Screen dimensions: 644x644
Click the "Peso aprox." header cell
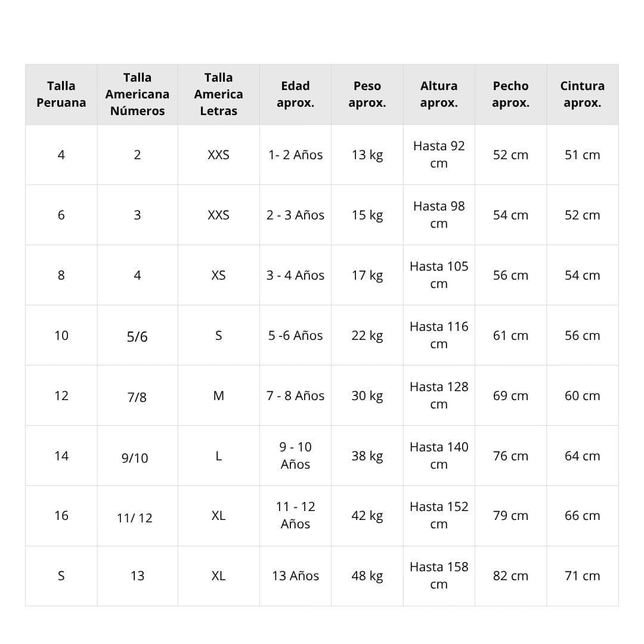[x=367, y=94]
